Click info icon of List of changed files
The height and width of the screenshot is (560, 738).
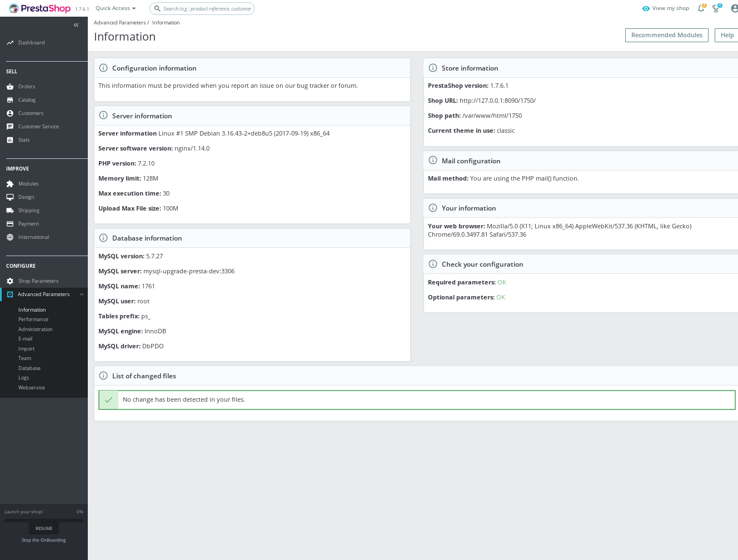coord(103,376)
